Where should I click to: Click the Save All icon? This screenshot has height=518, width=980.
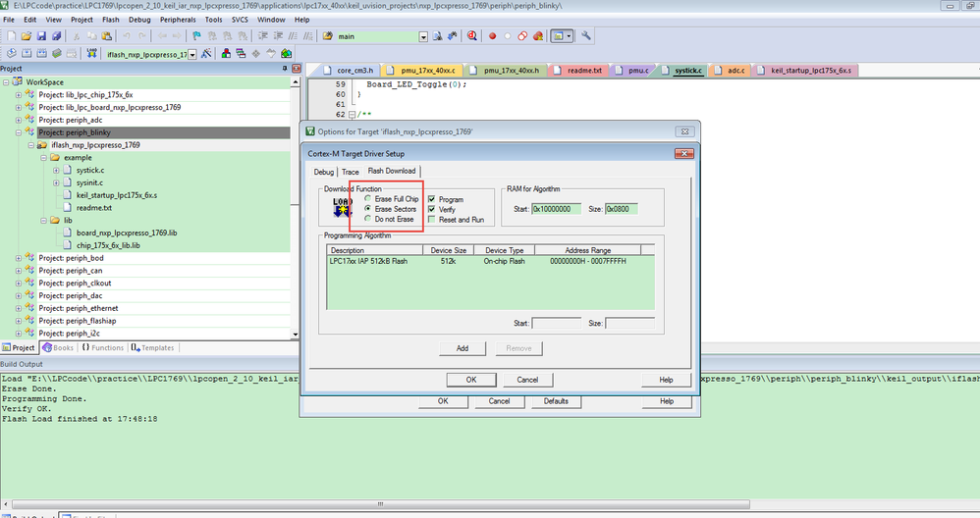pyautogui.click(x=56, y=36)
